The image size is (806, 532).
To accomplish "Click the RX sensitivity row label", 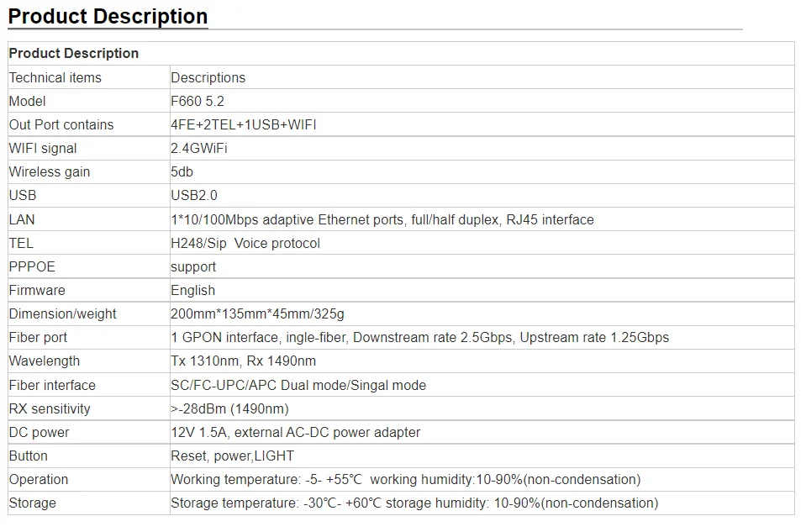I will pos(50,408).
